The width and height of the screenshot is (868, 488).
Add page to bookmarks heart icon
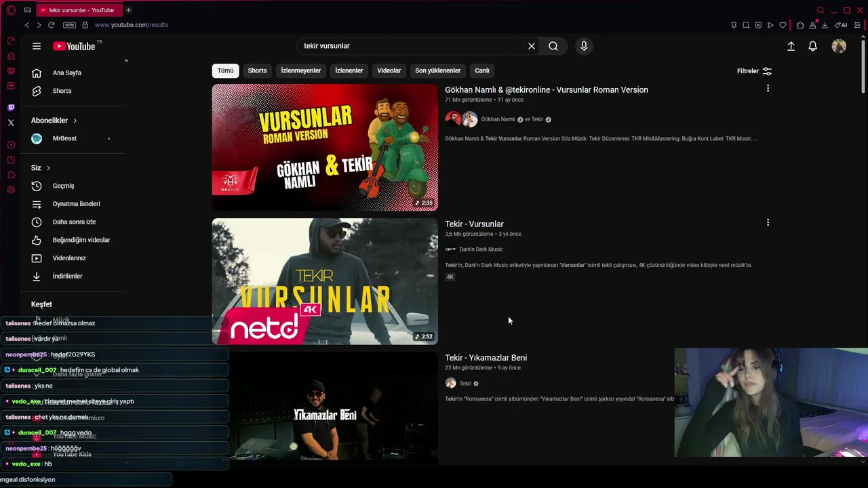(783, 25)
